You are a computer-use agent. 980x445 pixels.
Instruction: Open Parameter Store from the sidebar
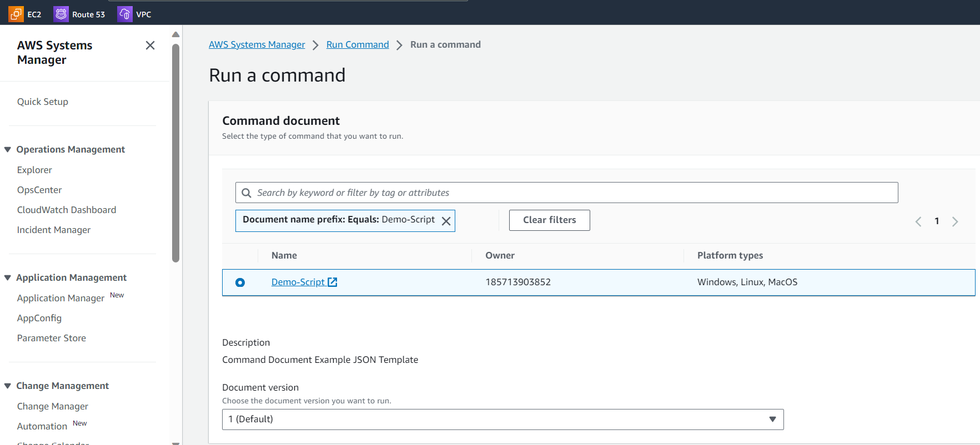coord(51,338)
